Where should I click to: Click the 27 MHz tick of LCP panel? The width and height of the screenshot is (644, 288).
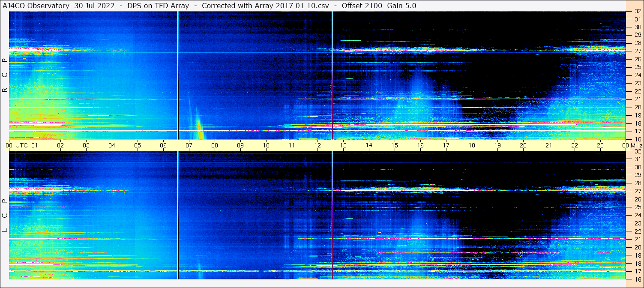(637, 192)
